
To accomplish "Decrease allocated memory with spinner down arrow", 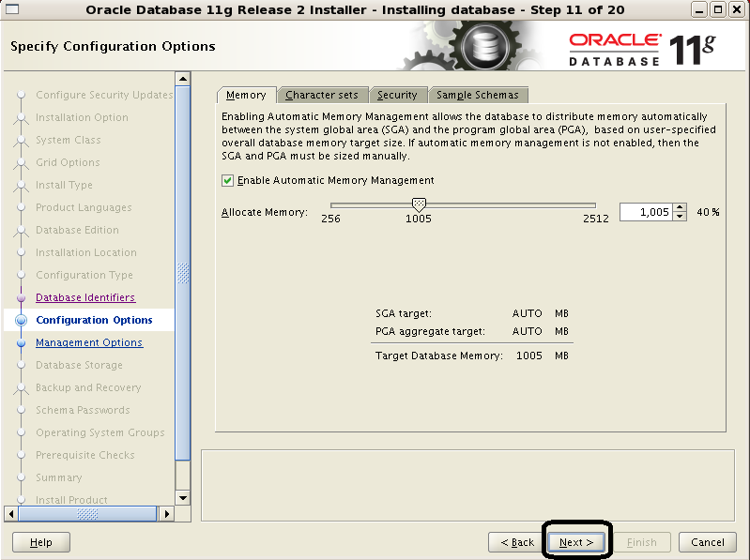I will coord(681,217).
